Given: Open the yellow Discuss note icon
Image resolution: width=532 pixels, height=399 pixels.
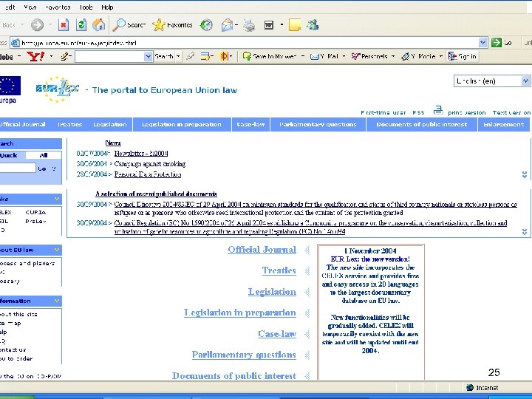Looking at the screenshot, I should pyautogui.click(x=295, y=25).
